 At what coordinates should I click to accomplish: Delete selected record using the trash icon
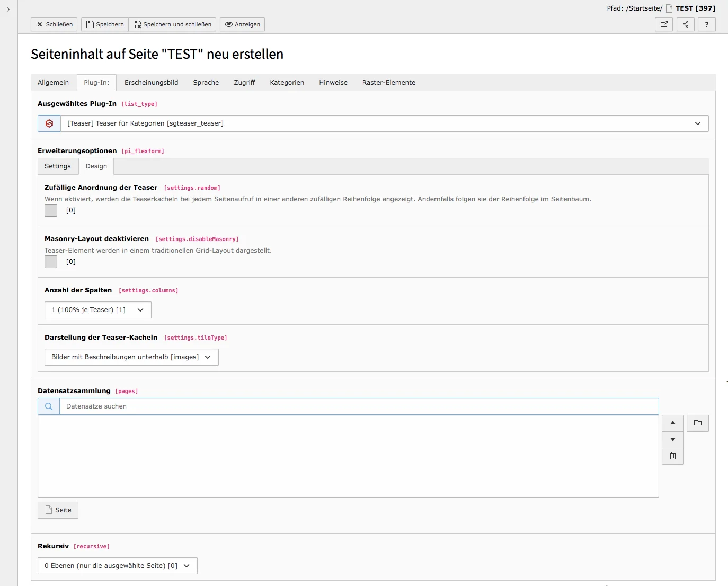pyautogui.click(x=672, y=456)
